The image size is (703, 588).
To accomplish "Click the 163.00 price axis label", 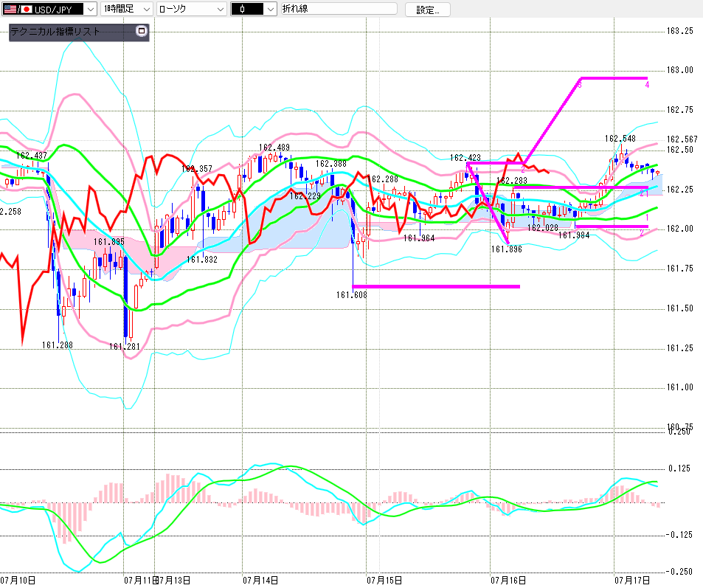I will [x=679, y=70].
